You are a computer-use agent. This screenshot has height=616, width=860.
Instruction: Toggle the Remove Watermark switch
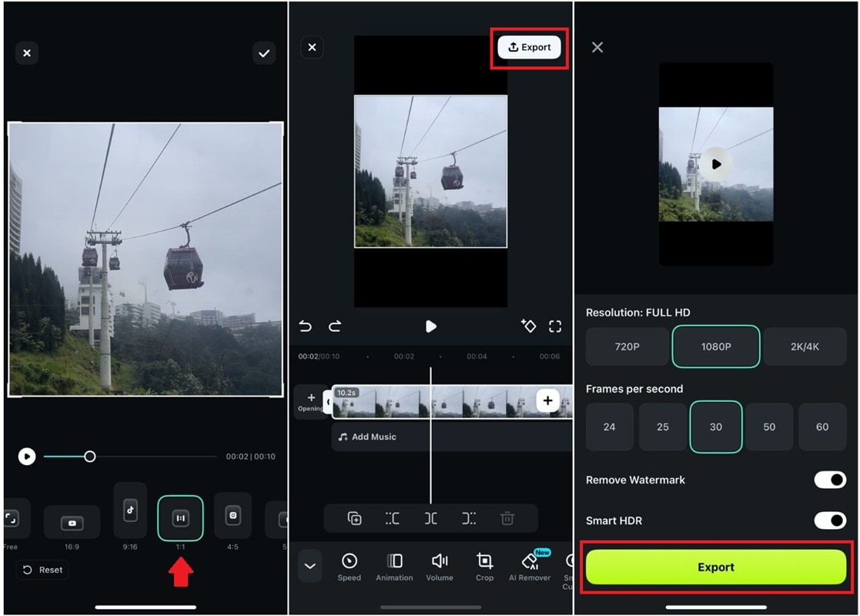coord(830,480)
